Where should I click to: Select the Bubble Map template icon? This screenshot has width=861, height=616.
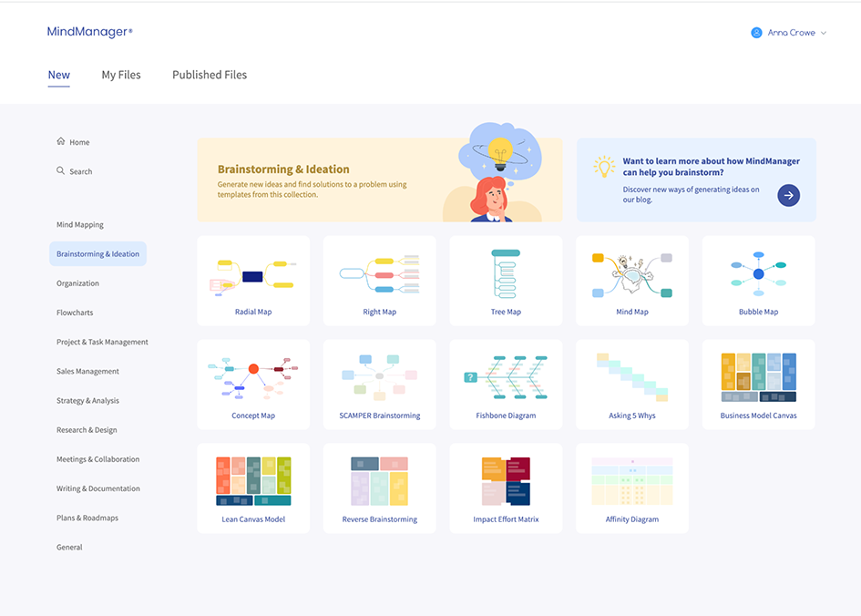[x=758, y=272]
